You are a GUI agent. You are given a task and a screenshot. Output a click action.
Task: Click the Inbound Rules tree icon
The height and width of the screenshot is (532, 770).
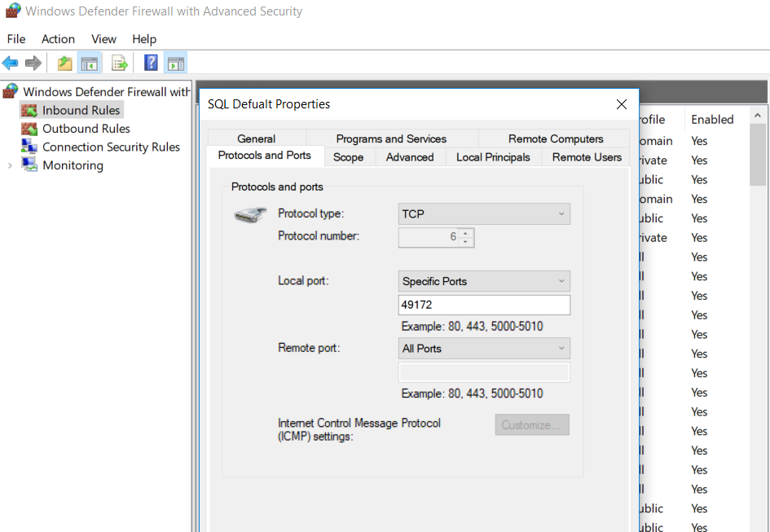(x=29, y=110)
